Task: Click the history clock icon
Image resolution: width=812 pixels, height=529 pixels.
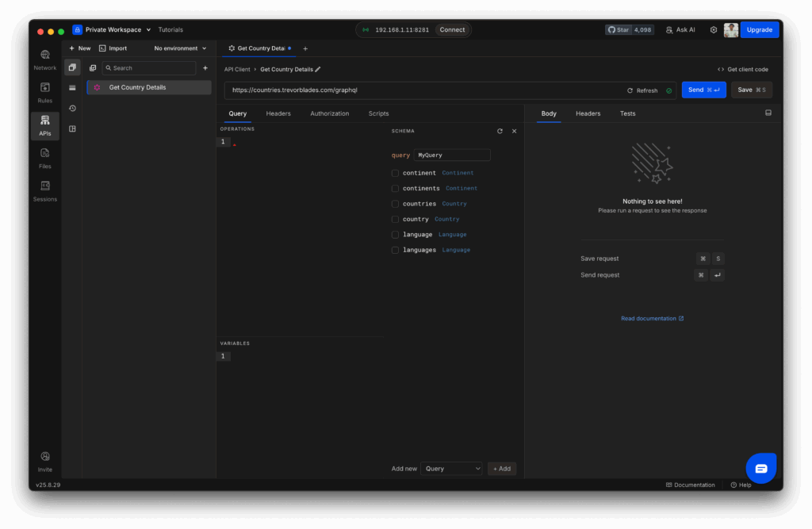Action: click(x=72, y=108)
